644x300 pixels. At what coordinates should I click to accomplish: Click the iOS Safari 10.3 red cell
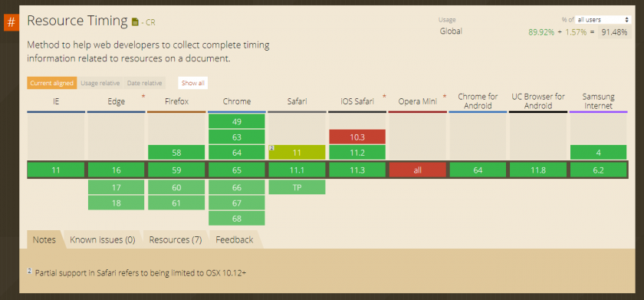click(x=357, y=137)
